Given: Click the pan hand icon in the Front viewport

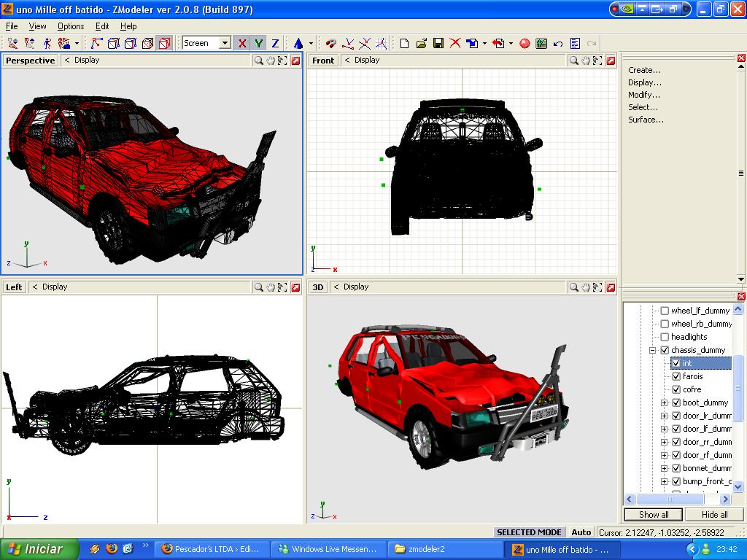Looking at the screenshot, I should [586, 61].
